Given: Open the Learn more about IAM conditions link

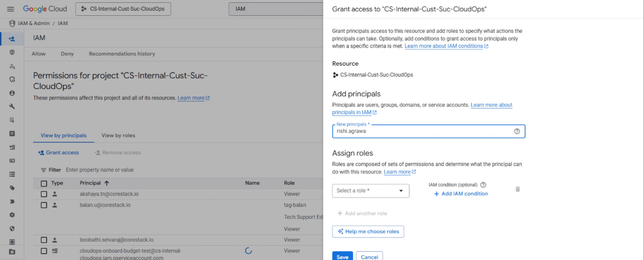Looking at the screenshot, I should point(446,46).
